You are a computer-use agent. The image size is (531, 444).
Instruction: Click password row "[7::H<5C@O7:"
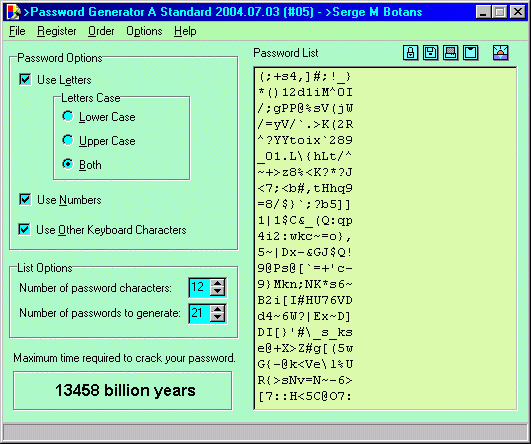[305, 396]
